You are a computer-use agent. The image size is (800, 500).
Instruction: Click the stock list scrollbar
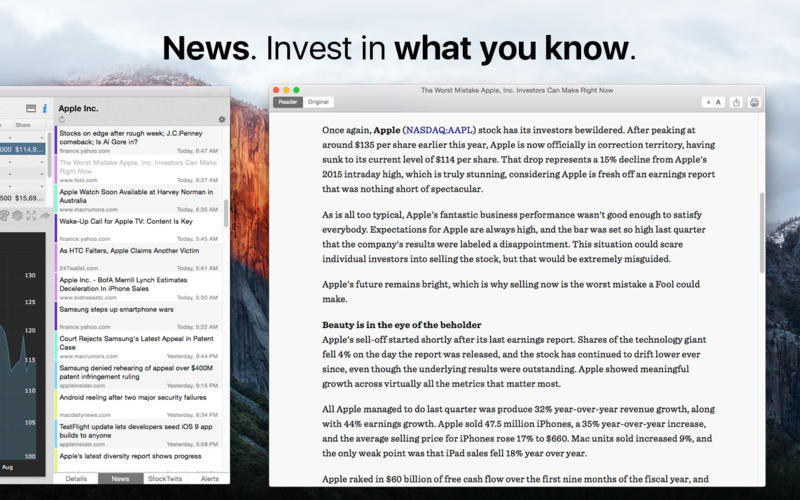point(49,156)
